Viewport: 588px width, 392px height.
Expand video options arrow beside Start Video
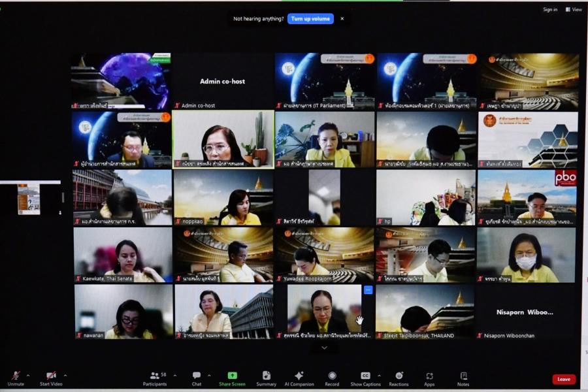65,375
